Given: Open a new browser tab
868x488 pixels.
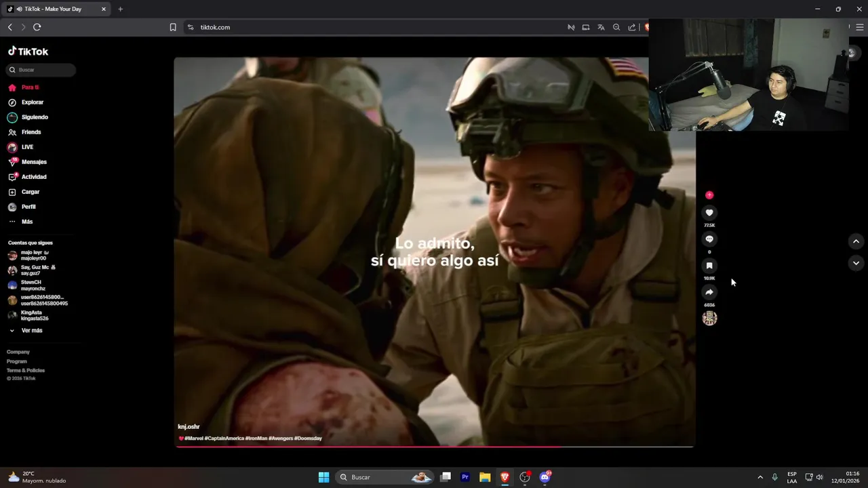Looking at the screenshot, I should pyautogui.click(x=120, y=9).
